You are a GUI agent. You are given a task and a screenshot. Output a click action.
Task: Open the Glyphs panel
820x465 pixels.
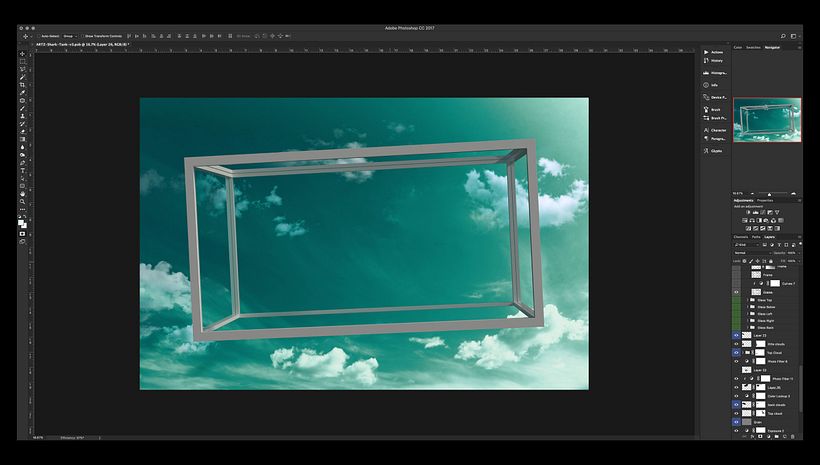point(716,151)
